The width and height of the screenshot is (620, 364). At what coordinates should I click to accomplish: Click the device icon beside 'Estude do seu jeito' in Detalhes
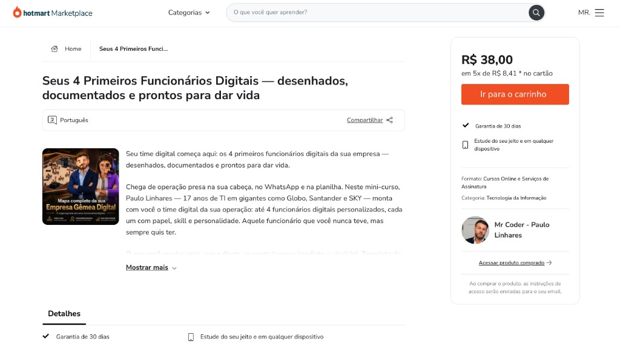(191, 337)
